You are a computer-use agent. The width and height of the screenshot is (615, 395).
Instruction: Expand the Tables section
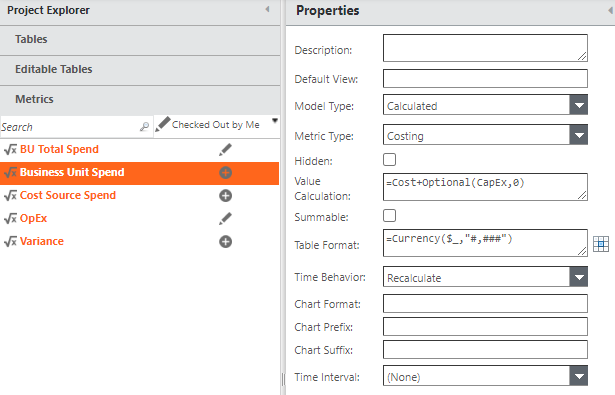[x=140, y=40]
